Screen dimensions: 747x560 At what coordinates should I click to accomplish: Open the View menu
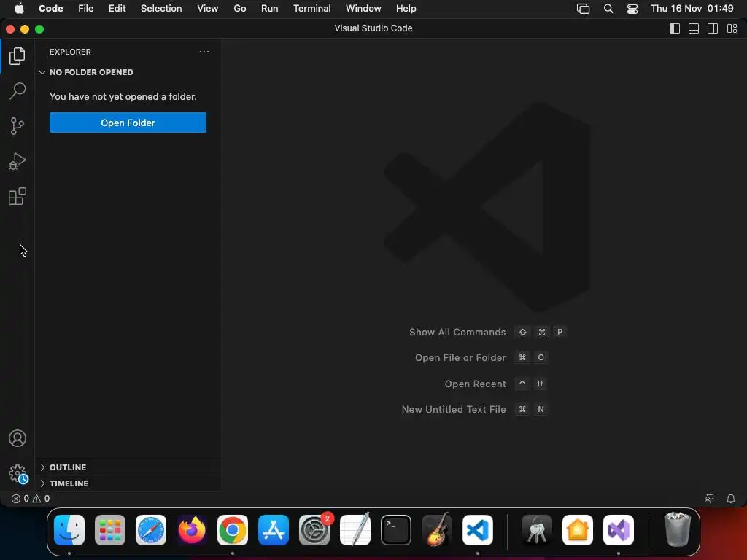(x=208, y=9)
